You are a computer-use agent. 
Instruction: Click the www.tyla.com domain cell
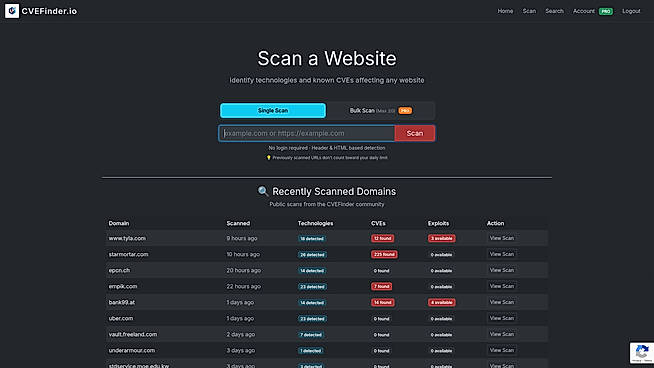coord(127,238)
